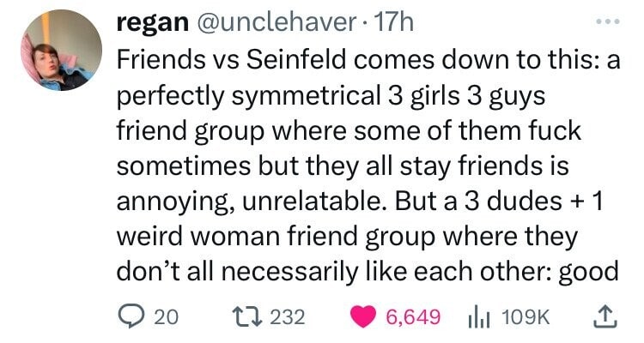
Task: Click the 'annoying, unrelatable' text line
Action: click(360, 202)
